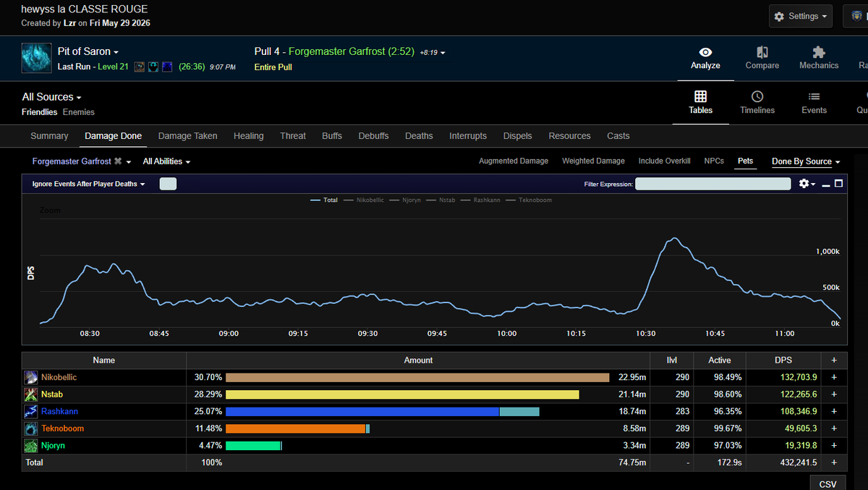Switch to Events list icon

click(x=814, y=96)
